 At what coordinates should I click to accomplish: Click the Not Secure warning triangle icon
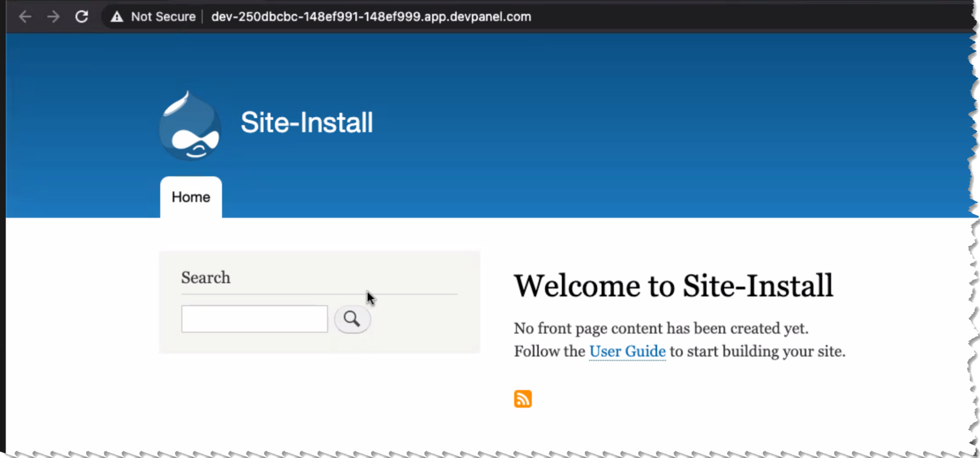116,17
